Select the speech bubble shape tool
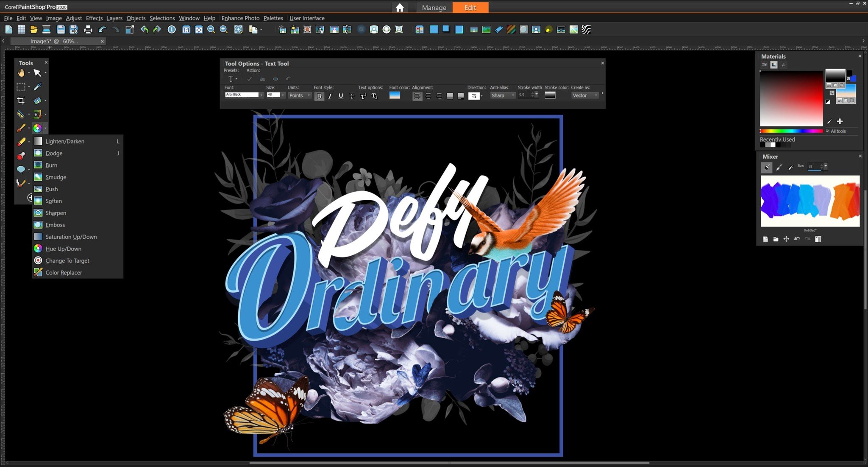 coord(21,169)
